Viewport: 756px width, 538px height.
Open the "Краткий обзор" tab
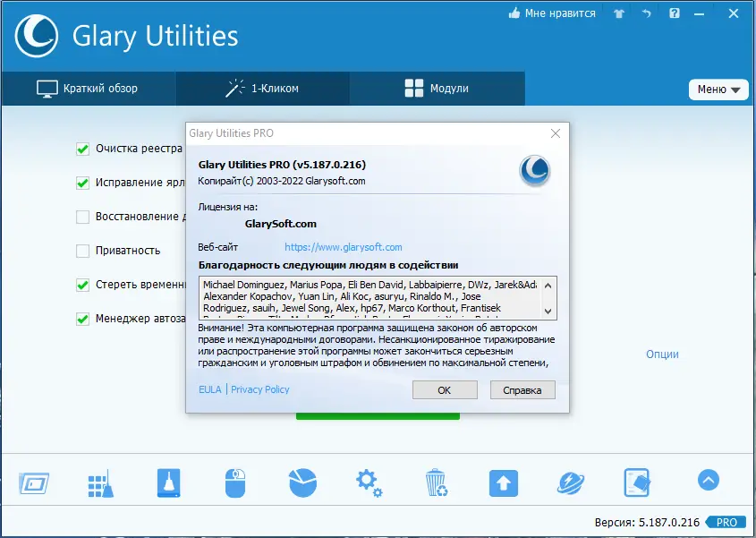(89, 89)
